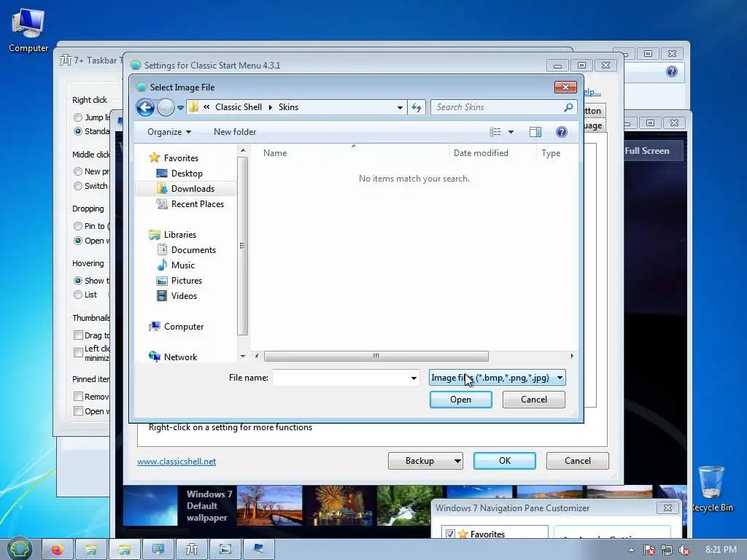The image size is (747, 560).
Task: Click the file dialog Help icon
Action: pyautogui.click(x=562, y=132)
